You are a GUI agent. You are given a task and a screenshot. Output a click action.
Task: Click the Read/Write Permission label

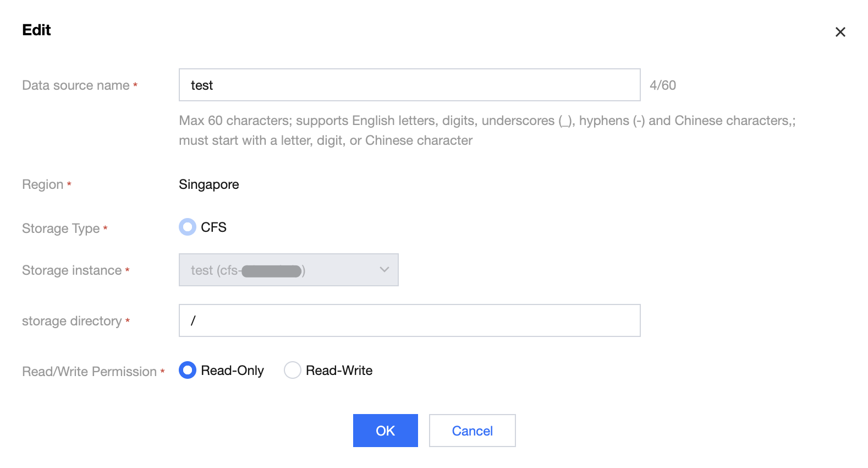90,372
